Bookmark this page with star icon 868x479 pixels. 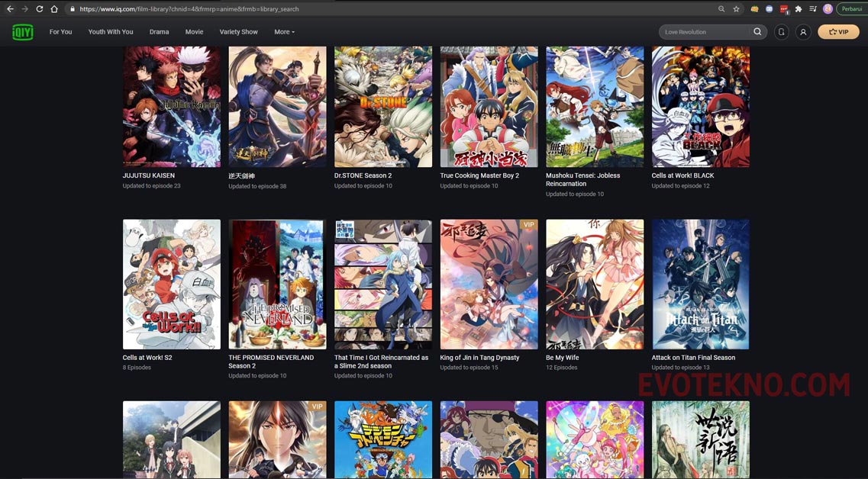[736, 9]
